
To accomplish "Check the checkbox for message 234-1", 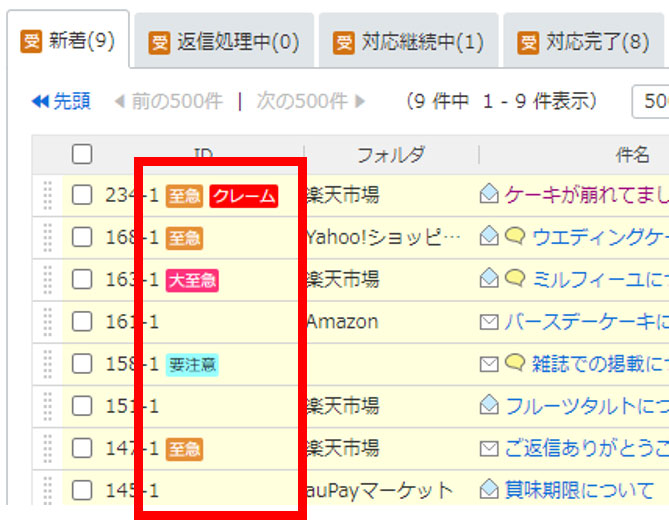I will tap(82, 195).
